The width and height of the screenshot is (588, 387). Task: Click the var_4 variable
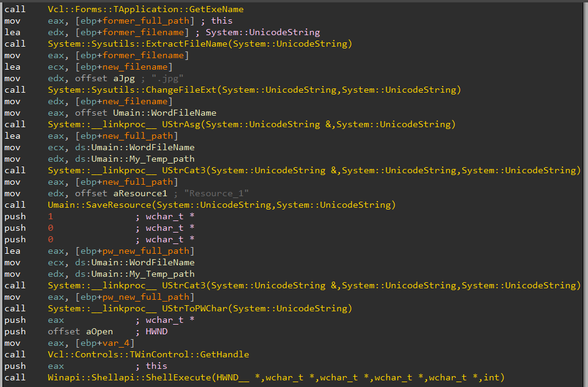[x=116, y=343]
